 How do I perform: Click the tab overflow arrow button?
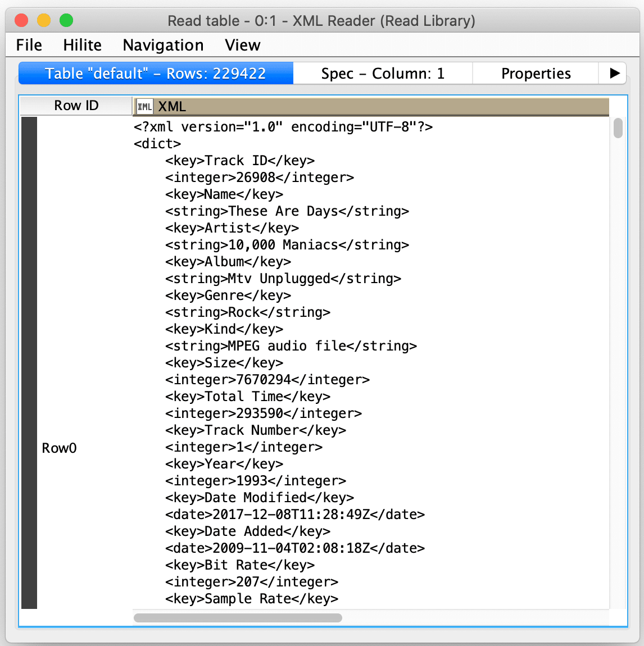click(616, 73)
